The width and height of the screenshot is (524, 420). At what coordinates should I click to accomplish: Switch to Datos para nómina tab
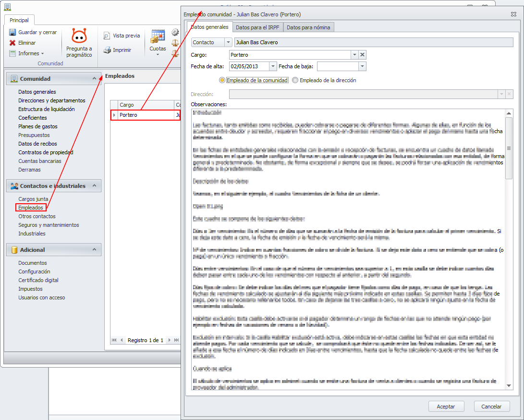308,27
